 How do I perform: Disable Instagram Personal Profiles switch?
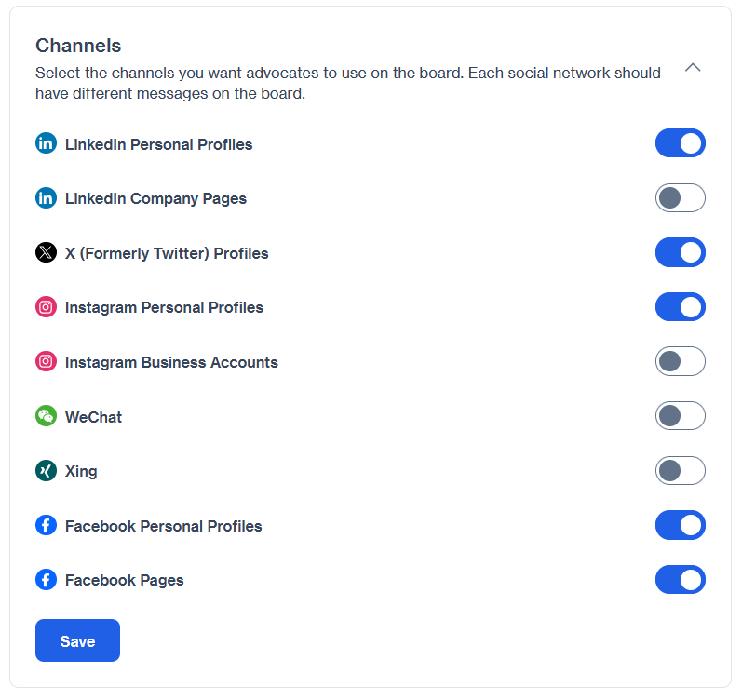pyautogui.click(x=680, y=306)
